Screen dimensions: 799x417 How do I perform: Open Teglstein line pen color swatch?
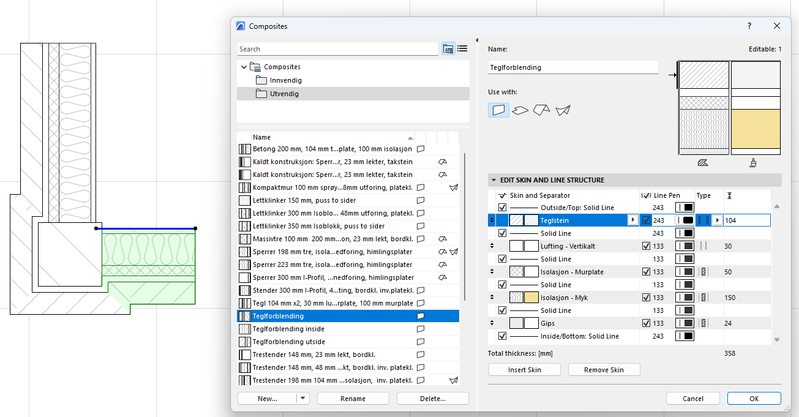[685, 221]
